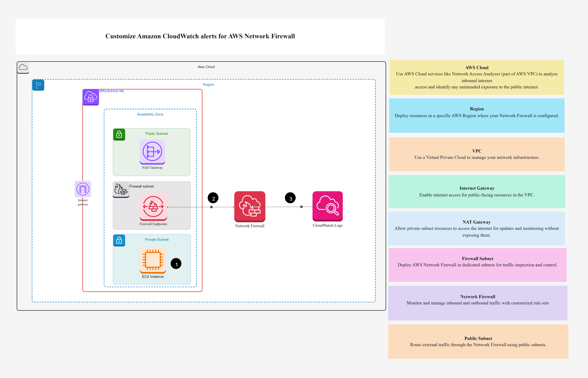
Task: Click the AWS Cloud icon
Action: pyautogui.click(x=23, y=68)
